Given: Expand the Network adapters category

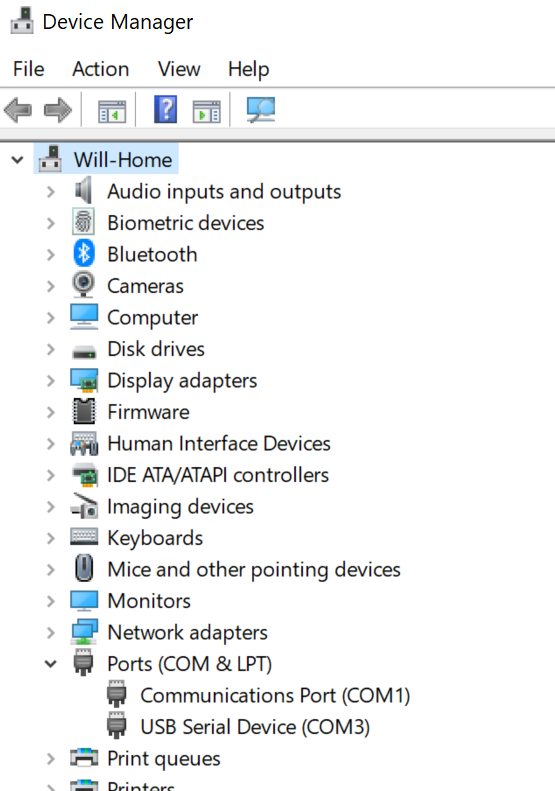Looking at the screenshot, I should (50, 633).
